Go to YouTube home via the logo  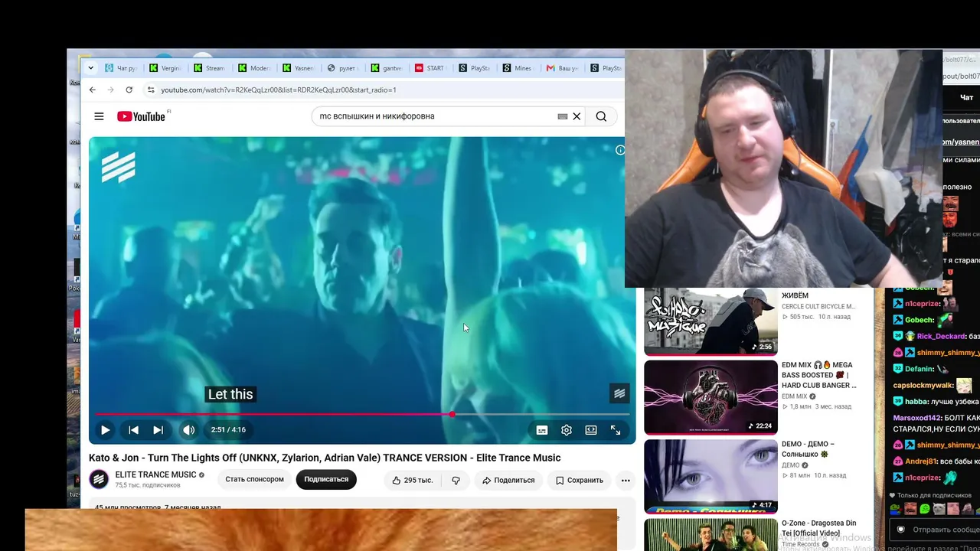(x=142, y=116)
